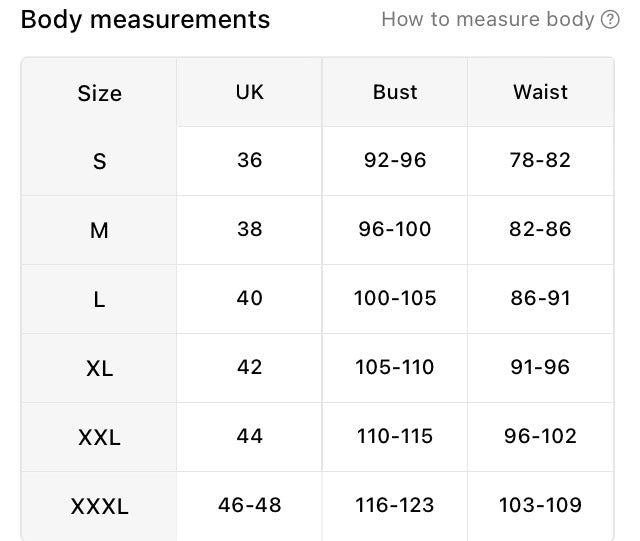Click the 116-123 bust cell
Screen dimensions: 640x541
(x=395, y=505)
